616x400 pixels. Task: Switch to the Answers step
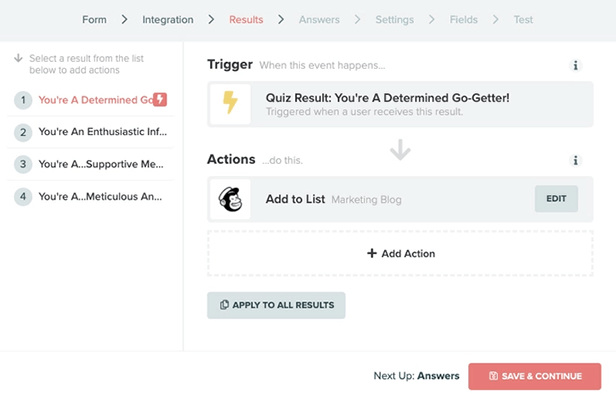coord(320,19)
